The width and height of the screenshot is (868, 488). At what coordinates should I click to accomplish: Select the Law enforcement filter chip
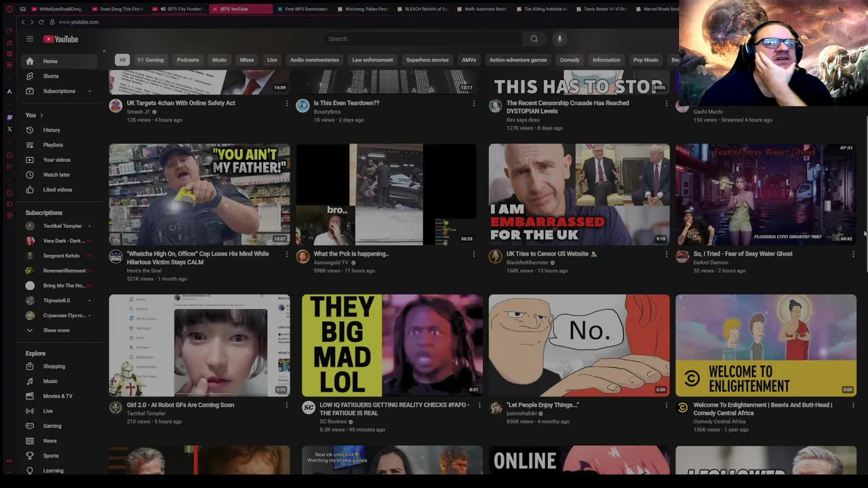372,60
